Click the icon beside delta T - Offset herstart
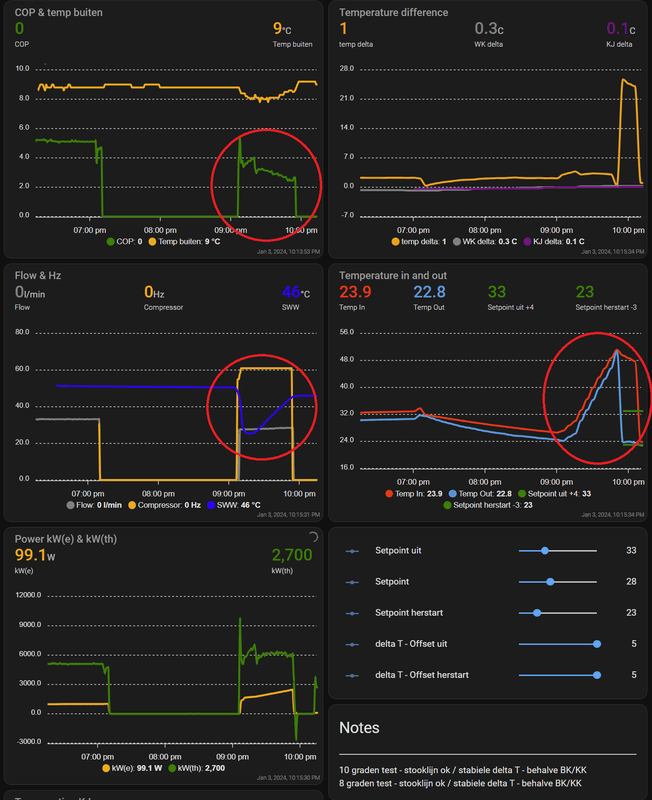Viewport: 652px width, 800px height. point(352,676)
